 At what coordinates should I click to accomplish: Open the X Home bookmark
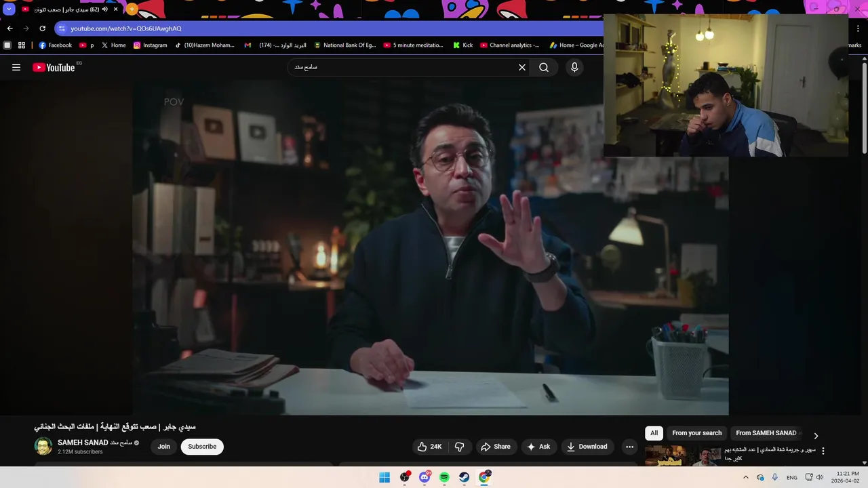pos(114,45)
